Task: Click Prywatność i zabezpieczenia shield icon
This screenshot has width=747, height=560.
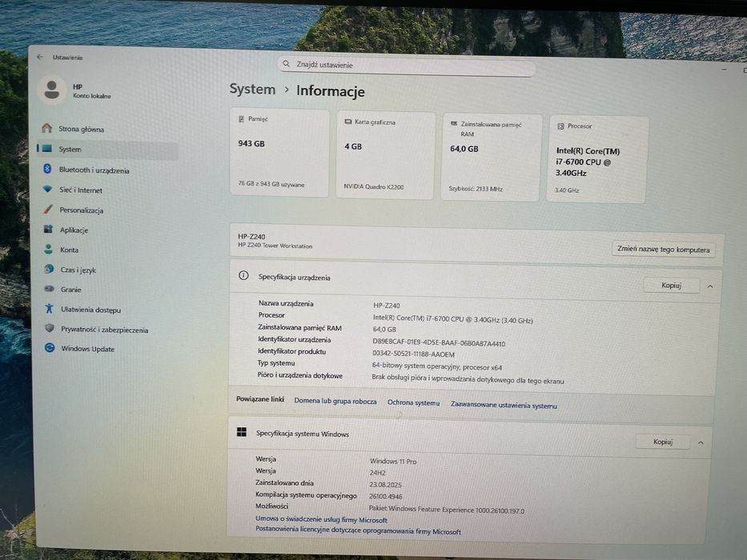Action: (50, 328)
